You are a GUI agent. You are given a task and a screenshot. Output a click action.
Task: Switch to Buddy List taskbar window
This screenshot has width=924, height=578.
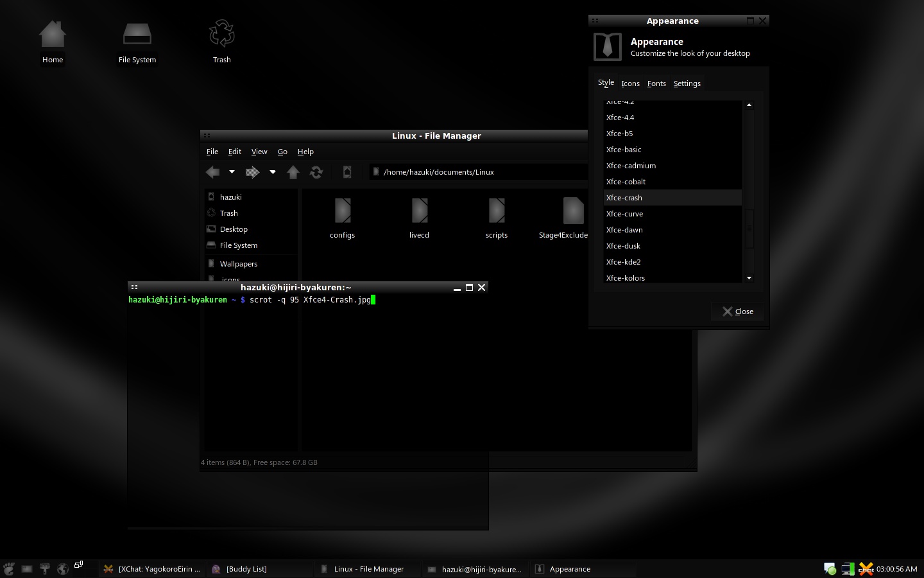point(261,569)
